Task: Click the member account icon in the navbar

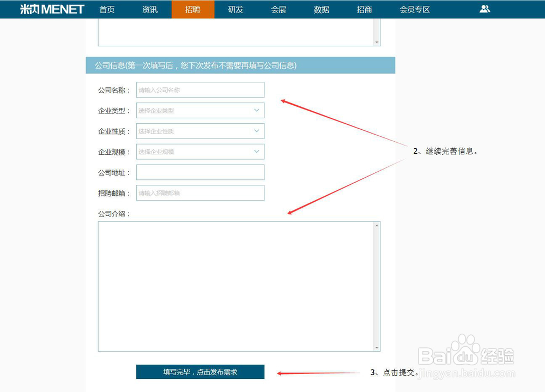Action: [485, 9]
